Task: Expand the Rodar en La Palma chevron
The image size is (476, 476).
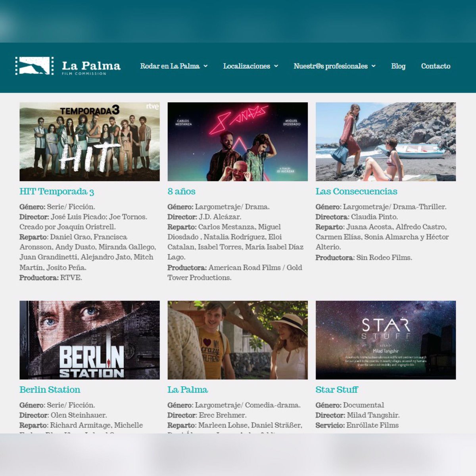Action: (205, 66)
